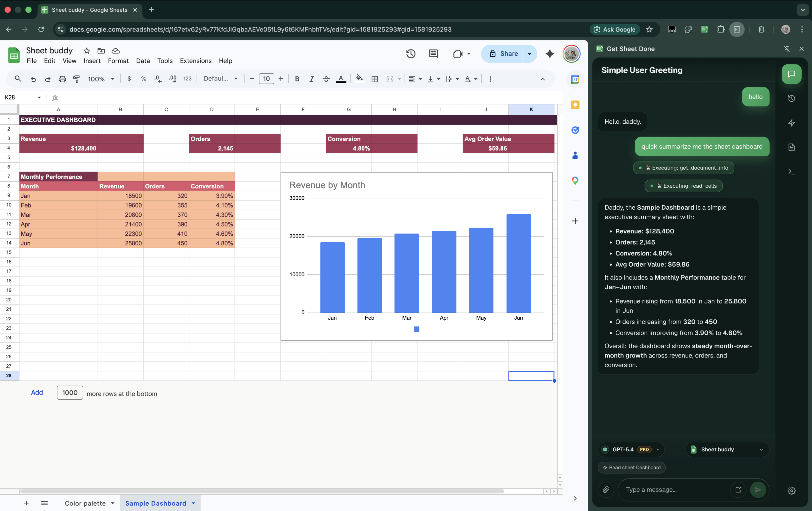Star the Sheet buddy document
This screenshot has height=511, width=812.
[x=87, y=51]
